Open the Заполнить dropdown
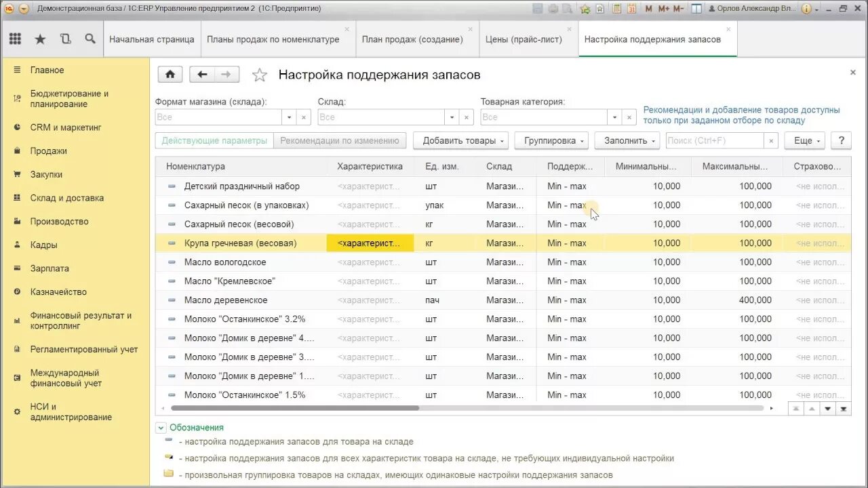The image size is (868, 488). coord(627,140)
